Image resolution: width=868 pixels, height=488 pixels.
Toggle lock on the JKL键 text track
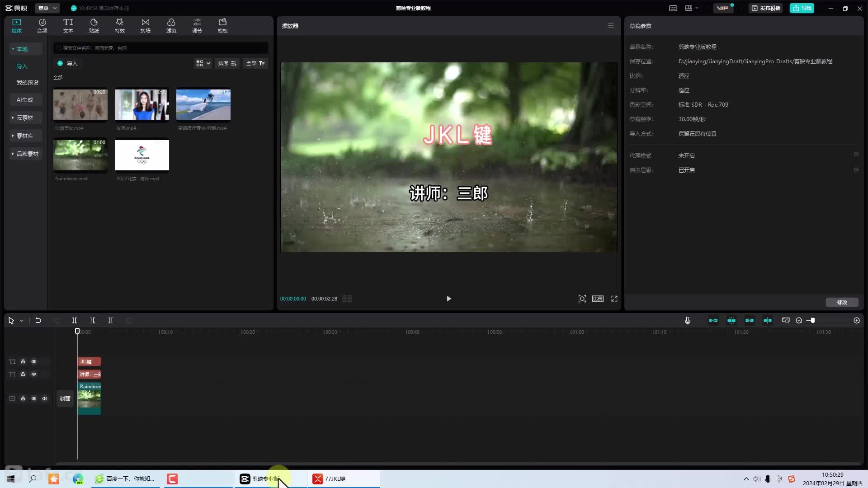[23, 361]
